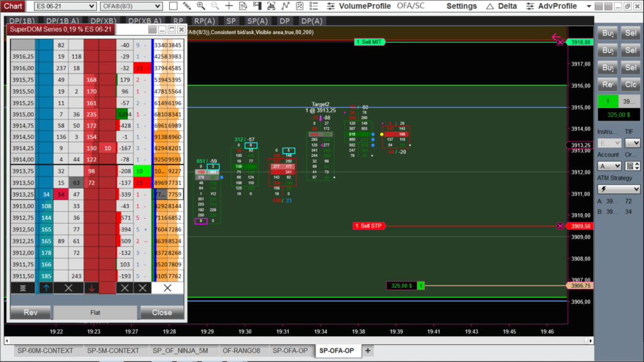This screenshot has height=362, width=644.
Task: Open the SP-60M-CONTEXT chart tab
Action: 45,351
